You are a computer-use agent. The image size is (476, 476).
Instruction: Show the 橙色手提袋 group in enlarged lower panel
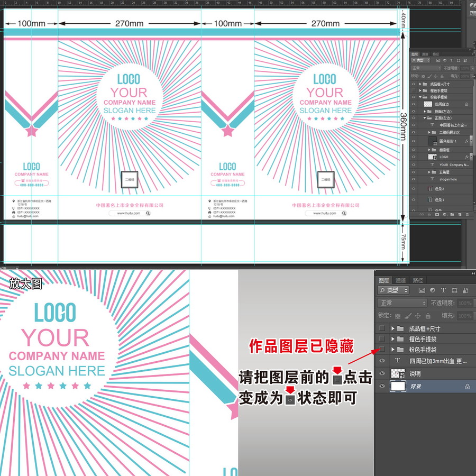click(x=382, y=338)
